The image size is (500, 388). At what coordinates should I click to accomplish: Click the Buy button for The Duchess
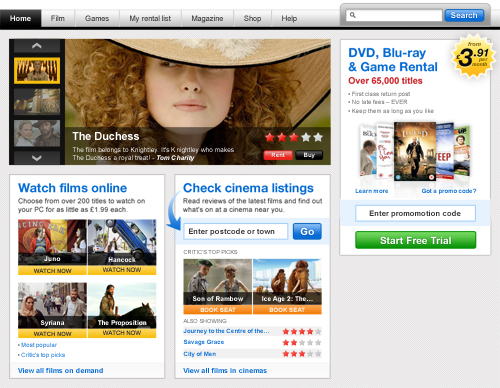pyautogui.click(x=309, y=155)
